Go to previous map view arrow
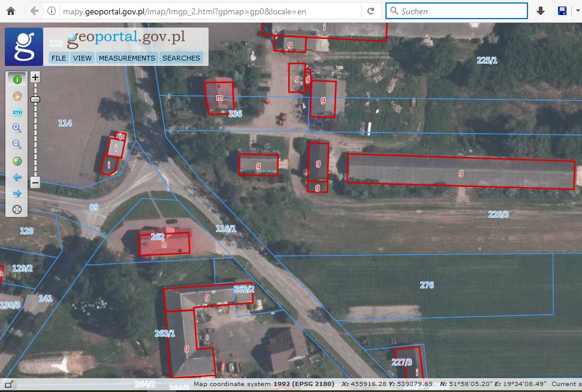 (x=17, y=177)
